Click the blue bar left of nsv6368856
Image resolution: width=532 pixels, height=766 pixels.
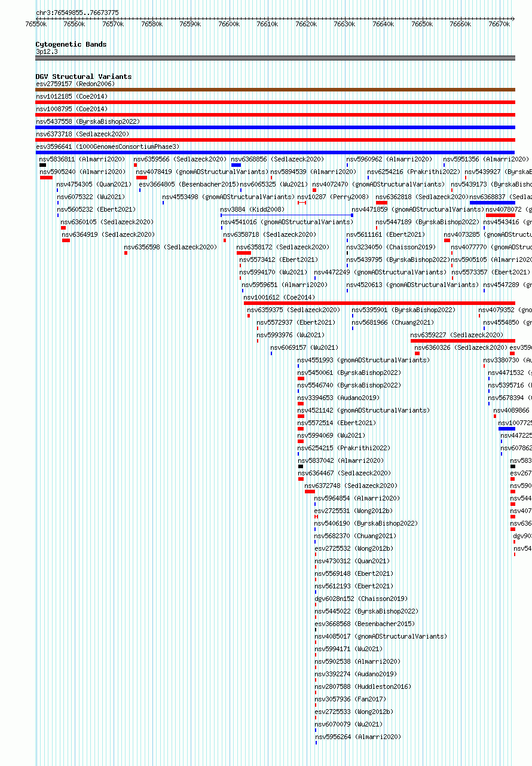pos(236,165)
